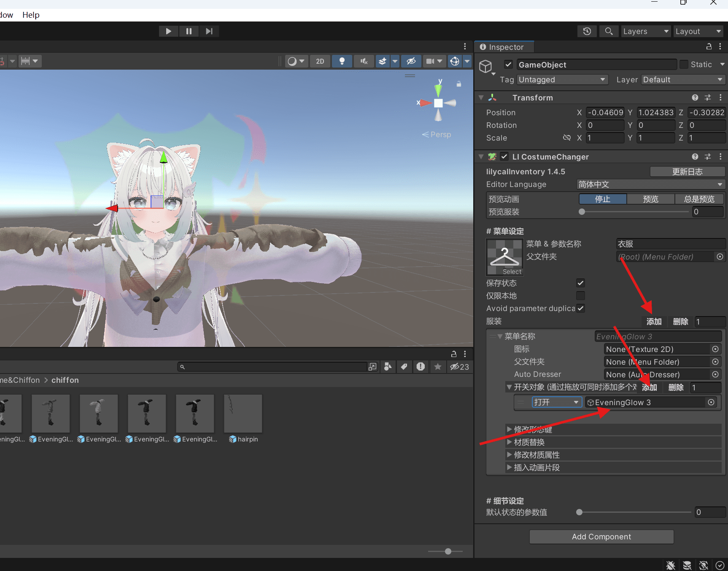Click the scene visibility crossed-eye icon
728x571 pixels.
411,61
